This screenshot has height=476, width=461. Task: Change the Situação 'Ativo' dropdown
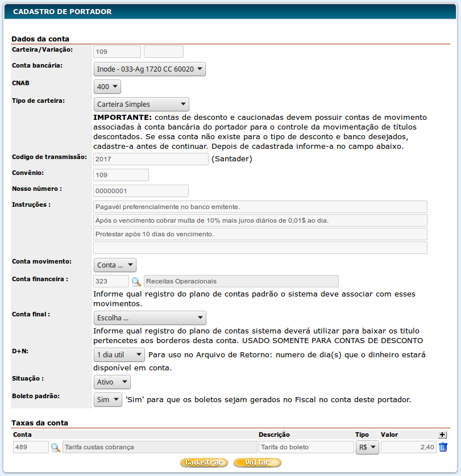pyautogui.click(x=112, y=382)
